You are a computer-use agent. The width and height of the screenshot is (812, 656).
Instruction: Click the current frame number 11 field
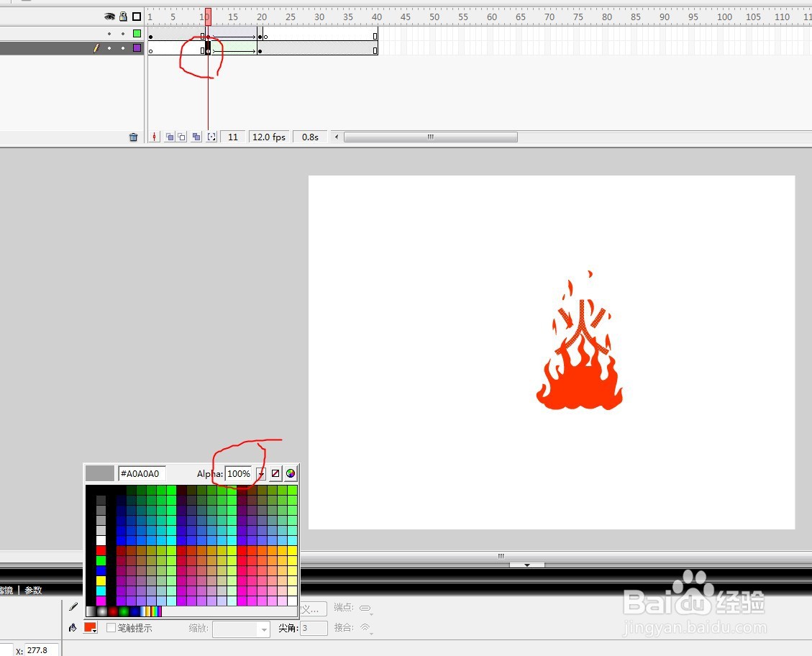tap(233, 137)
